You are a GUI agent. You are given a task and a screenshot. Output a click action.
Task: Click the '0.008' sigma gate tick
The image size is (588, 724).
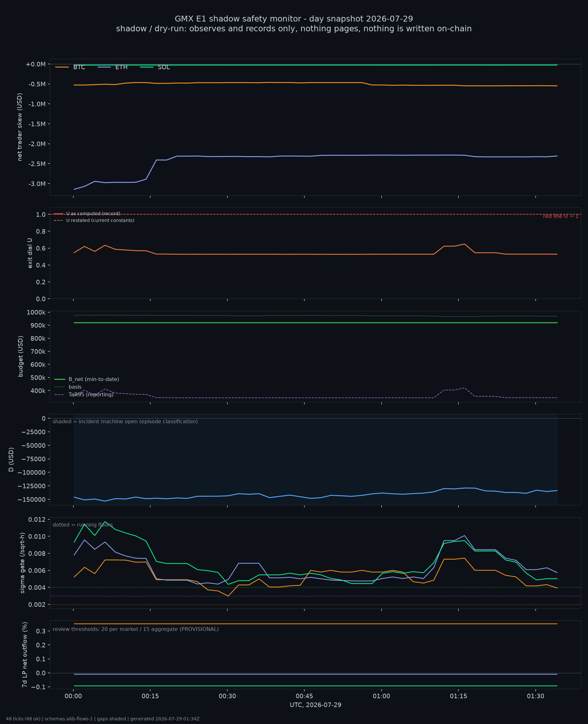pos(37,554)
